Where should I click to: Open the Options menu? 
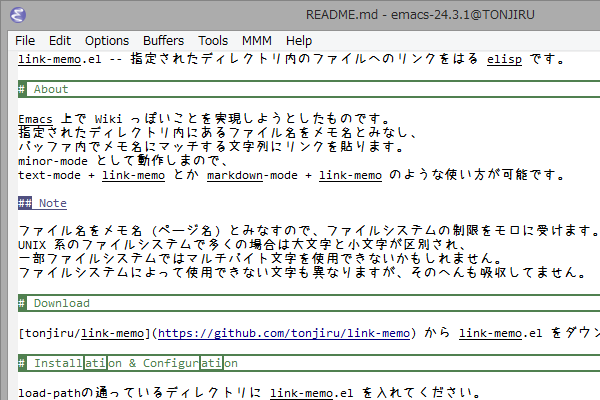(x=107, y=41)
